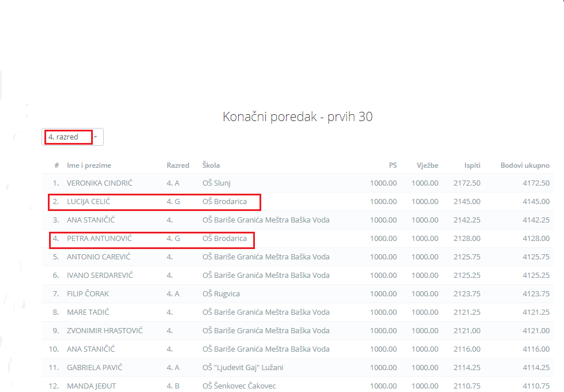Click the total score 4145.00
Viewport: 564px width, 392px height.
coord(536,202)
